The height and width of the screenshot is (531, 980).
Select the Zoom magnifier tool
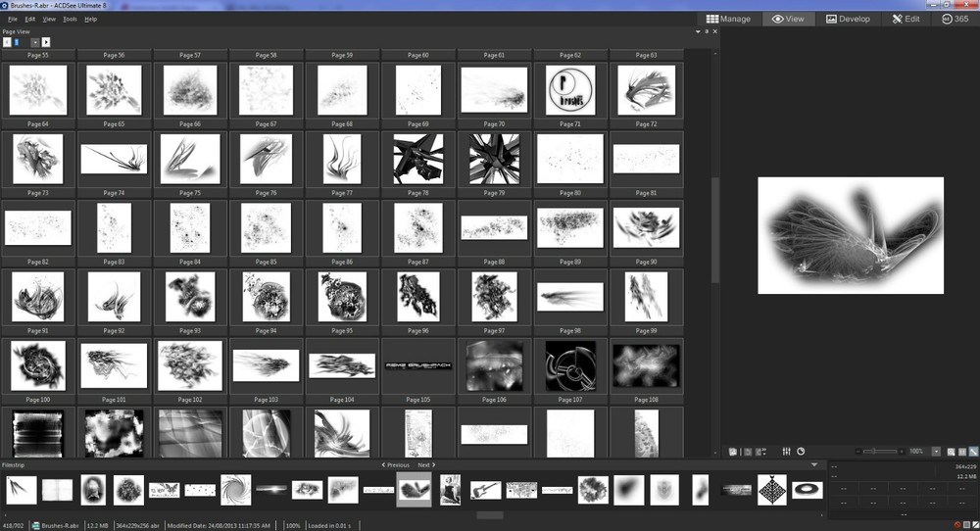tap(951, 451)
